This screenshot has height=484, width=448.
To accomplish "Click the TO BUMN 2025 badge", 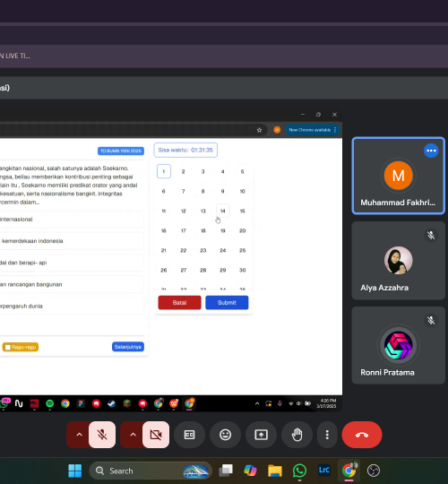I will coord(121,151).
